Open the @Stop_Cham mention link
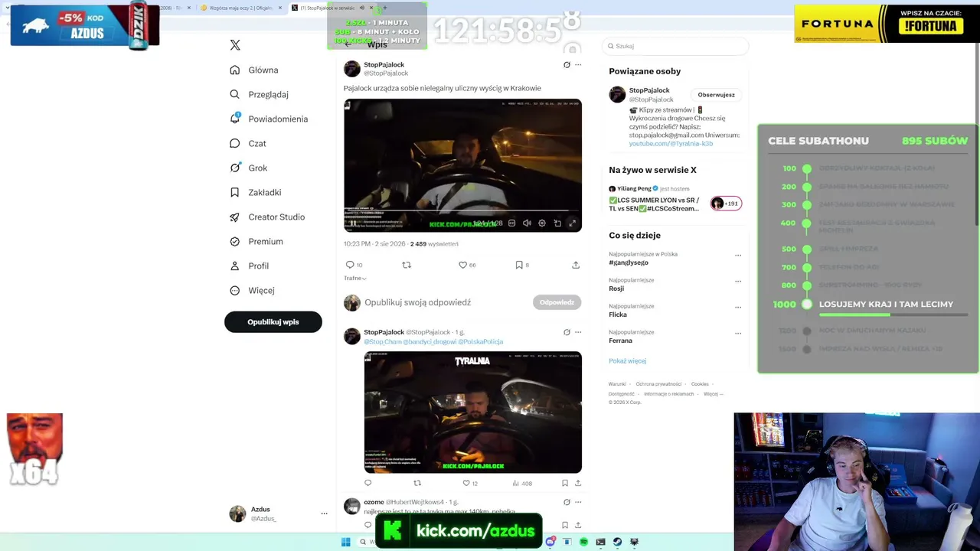The image size is (980, 551). [383, 341]
